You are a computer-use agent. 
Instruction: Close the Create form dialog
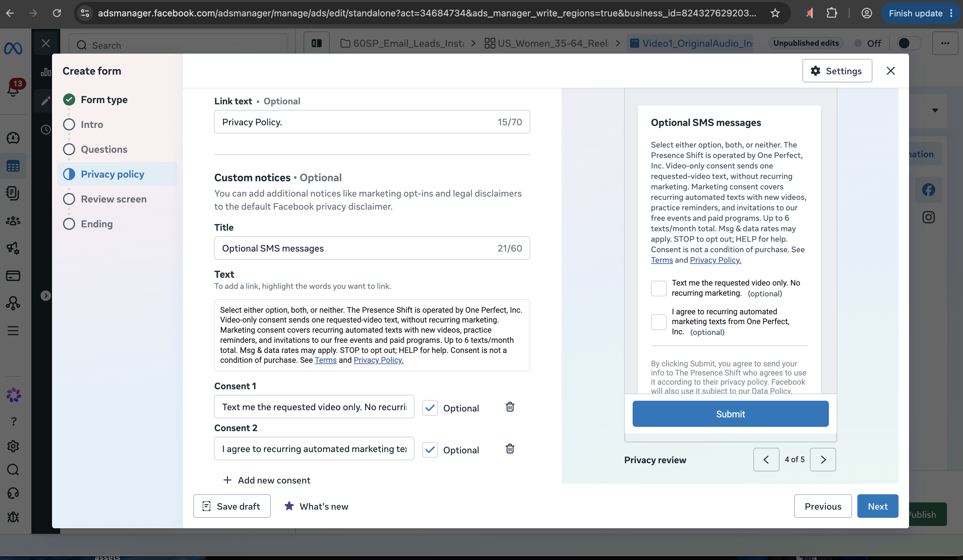click(x=891, y=71)
